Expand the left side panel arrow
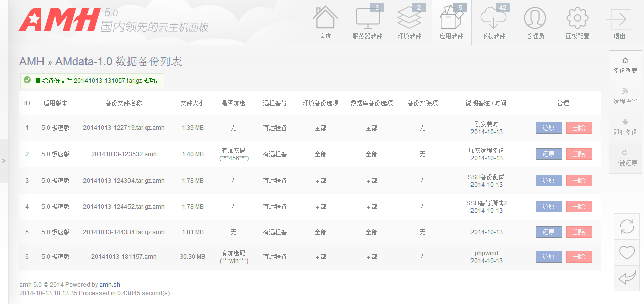 pos(4,161)
